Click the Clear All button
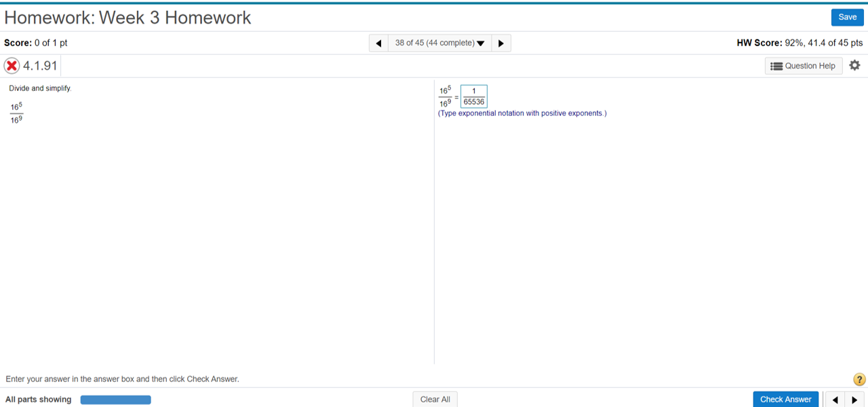This screenshot has width=868, height=407. click(435, 400)
